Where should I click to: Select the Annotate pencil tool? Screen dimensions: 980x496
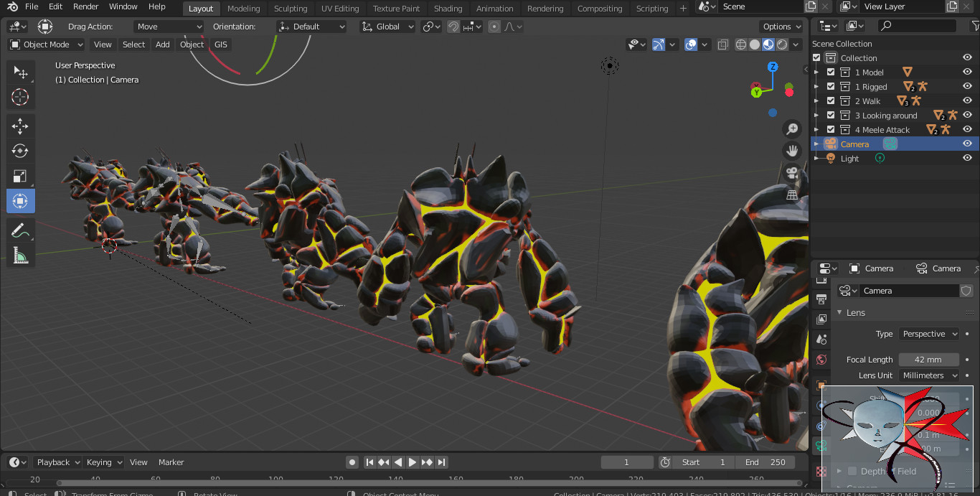coord(20,230)
